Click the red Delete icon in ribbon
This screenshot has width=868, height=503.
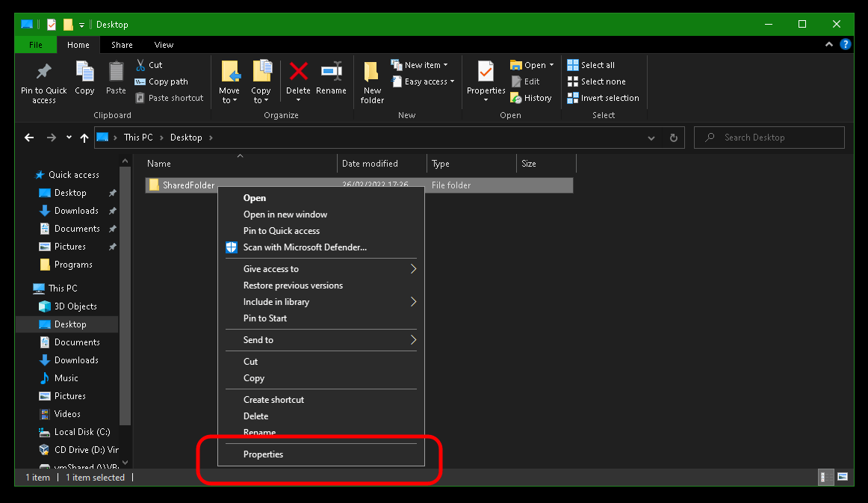pyautogui.click(x=298, y=73)
